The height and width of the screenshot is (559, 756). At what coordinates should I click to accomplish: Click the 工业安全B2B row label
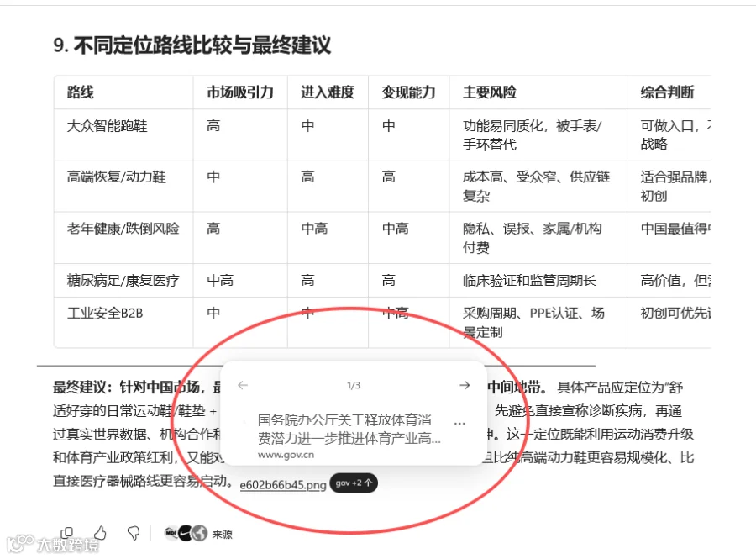105,313
